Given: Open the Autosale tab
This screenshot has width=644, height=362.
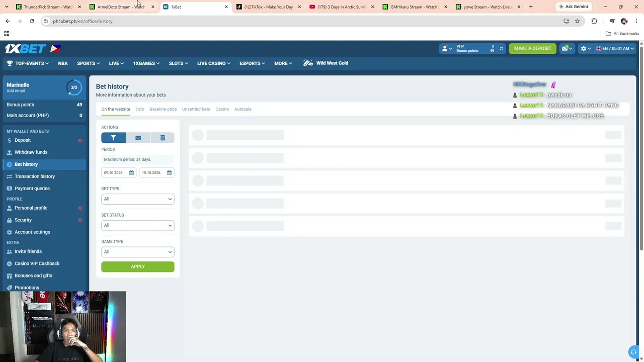Looking at the screenshot, I should (243, 109).
